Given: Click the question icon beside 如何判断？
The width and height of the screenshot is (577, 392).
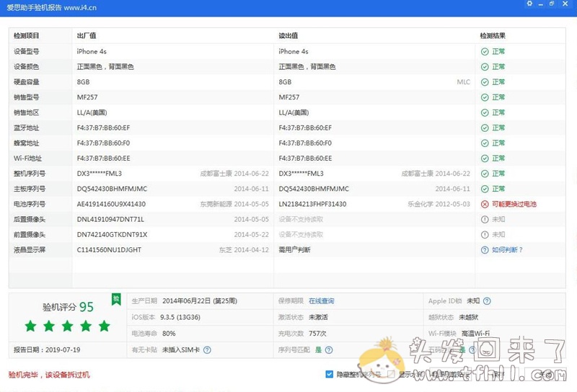Looking at the screenshot, I should coord(485,250).
